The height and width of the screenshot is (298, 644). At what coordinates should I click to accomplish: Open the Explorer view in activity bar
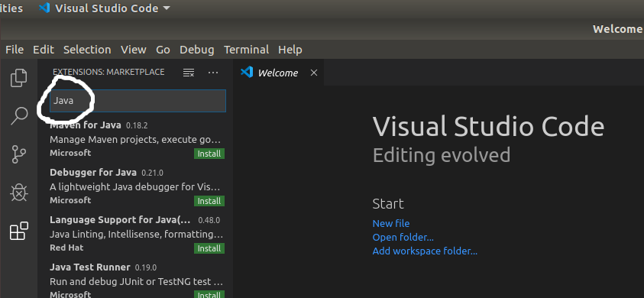[18, 78]
